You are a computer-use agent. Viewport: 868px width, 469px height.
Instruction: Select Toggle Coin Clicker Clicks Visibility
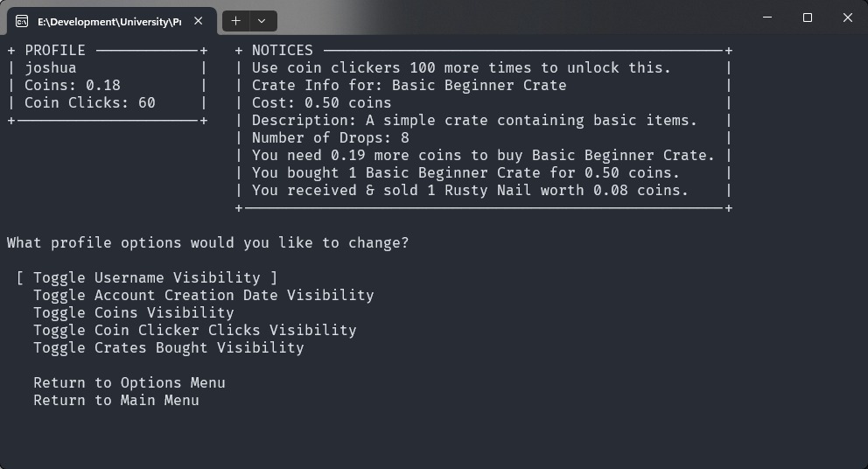[x=194, y=330]
